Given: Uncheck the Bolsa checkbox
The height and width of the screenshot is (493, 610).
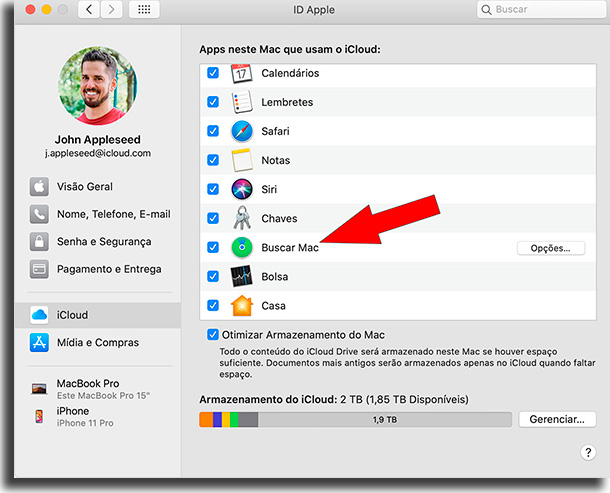Looking at the screenshot, I should (213, 276).
